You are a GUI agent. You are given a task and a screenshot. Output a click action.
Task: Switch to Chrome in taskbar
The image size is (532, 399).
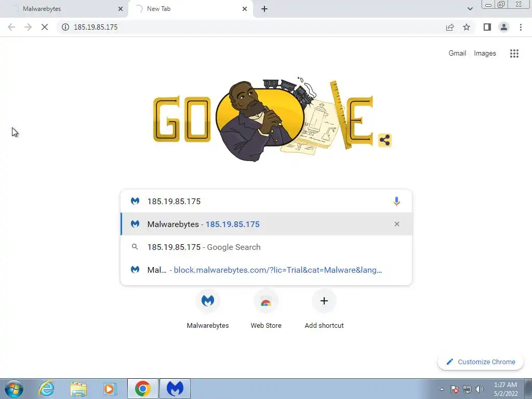pos(143,389)
